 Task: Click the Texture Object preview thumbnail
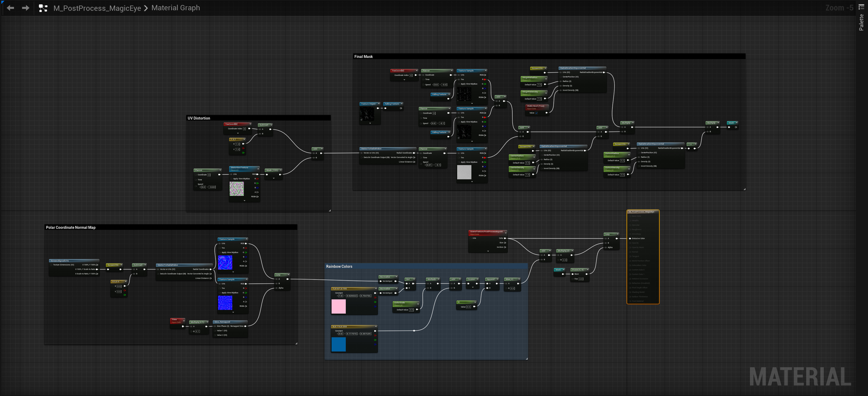(367, 113)
